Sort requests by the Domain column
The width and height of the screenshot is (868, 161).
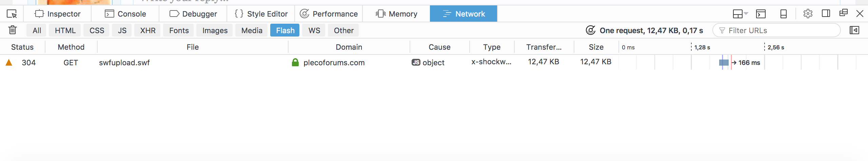(x=349, y=47)
